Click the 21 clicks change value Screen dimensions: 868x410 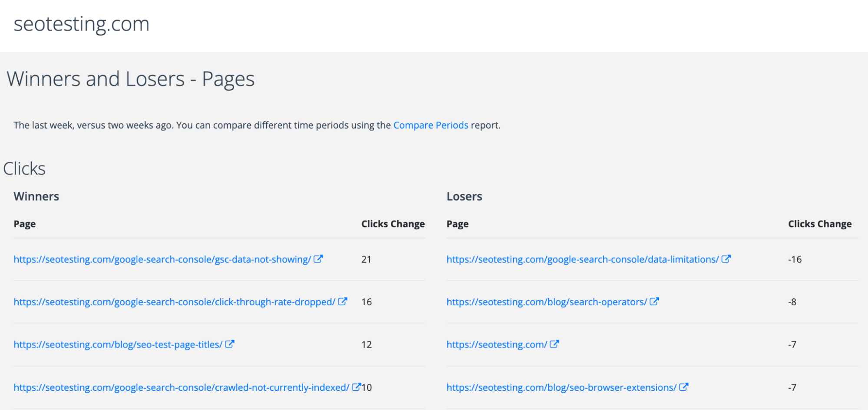(x=366, y=259)
